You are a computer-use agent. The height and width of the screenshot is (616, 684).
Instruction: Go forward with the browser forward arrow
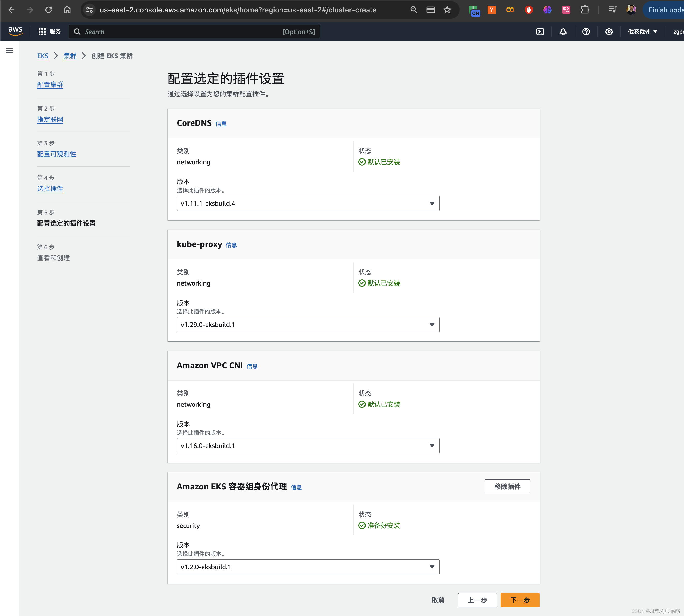(x=30, y=10)
